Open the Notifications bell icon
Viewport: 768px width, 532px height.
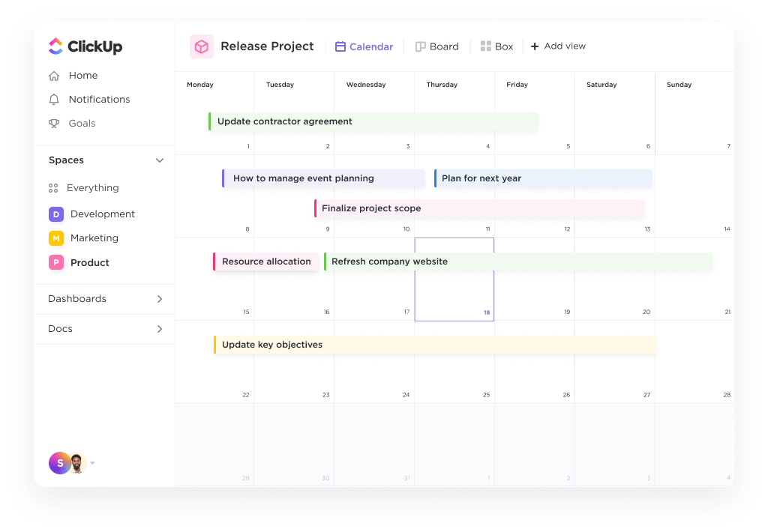click(x=54, y=99)
